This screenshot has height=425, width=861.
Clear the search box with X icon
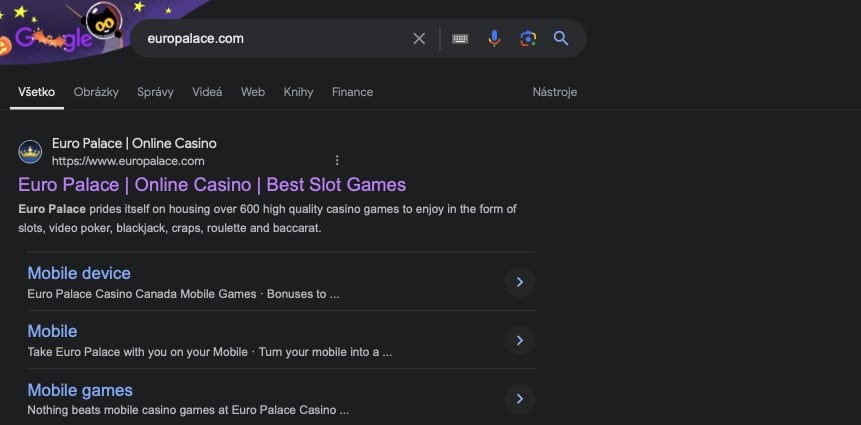419,38
